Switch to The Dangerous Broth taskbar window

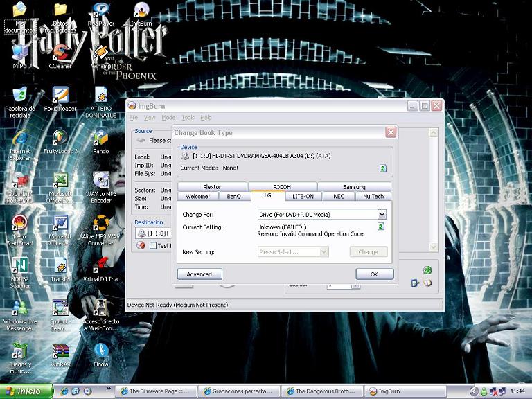point(322,391)
